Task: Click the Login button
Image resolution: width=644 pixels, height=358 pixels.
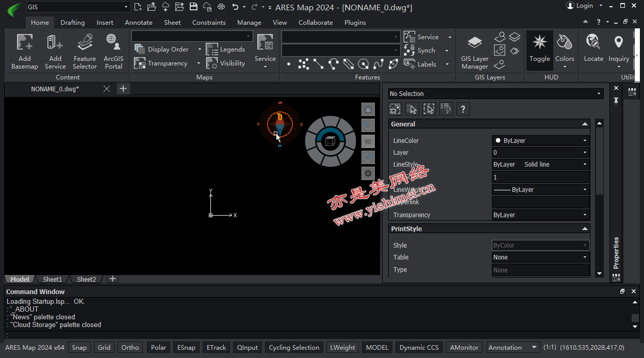Action: pyautogui.click(x=580, y=6)
